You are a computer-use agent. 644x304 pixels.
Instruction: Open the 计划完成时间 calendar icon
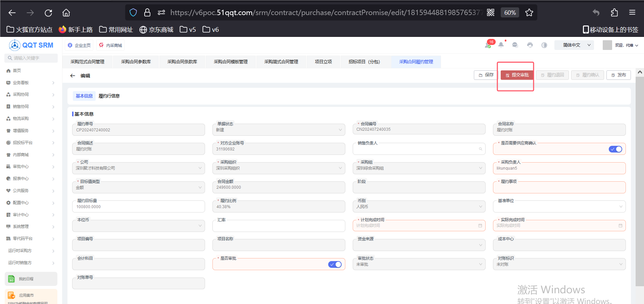point(480,226)
